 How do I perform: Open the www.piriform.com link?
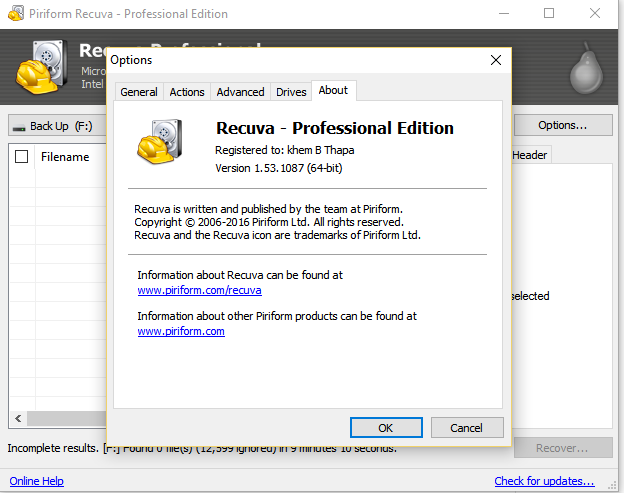181,331
